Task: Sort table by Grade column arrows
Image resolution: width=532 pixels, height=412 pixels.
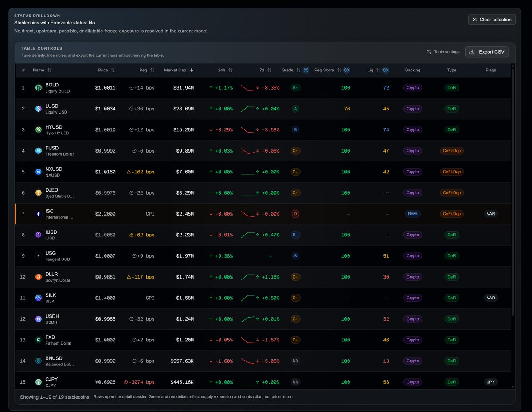Action: pos(298,70)
